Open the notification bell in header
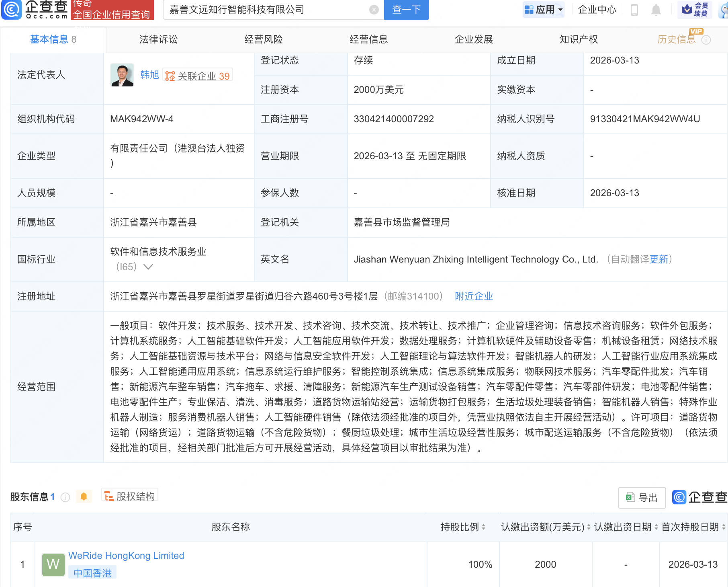728x587 pixels. (656, 10)
